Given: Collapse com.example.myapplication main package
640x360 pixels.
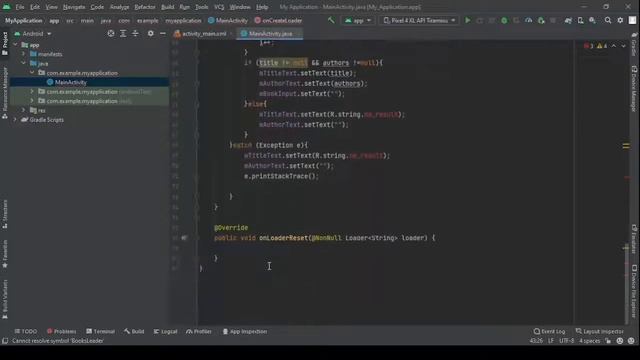Looking at the screenshot, I should pos(32,73).
